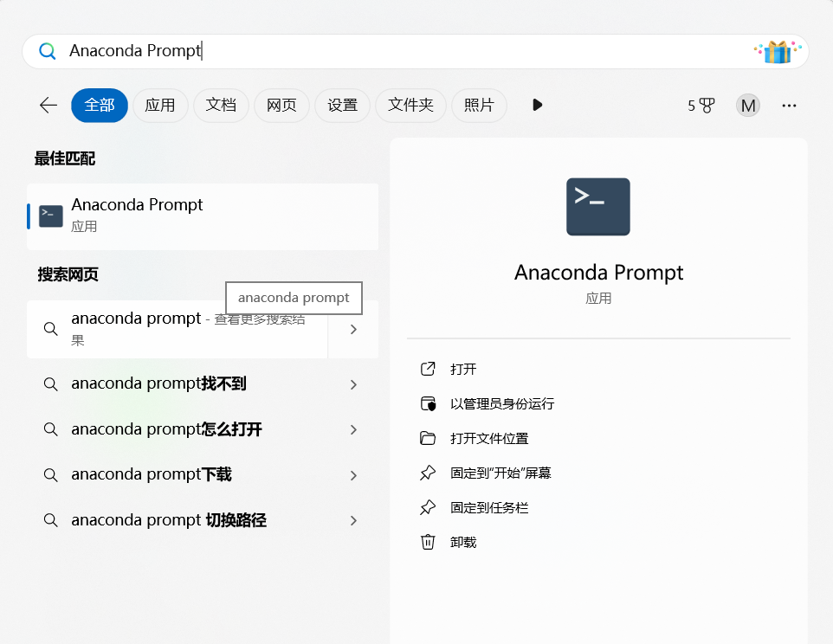Click the search magnifier icon in search box
833x644 pixels.
pyautogui.click(x=48, y=51)
